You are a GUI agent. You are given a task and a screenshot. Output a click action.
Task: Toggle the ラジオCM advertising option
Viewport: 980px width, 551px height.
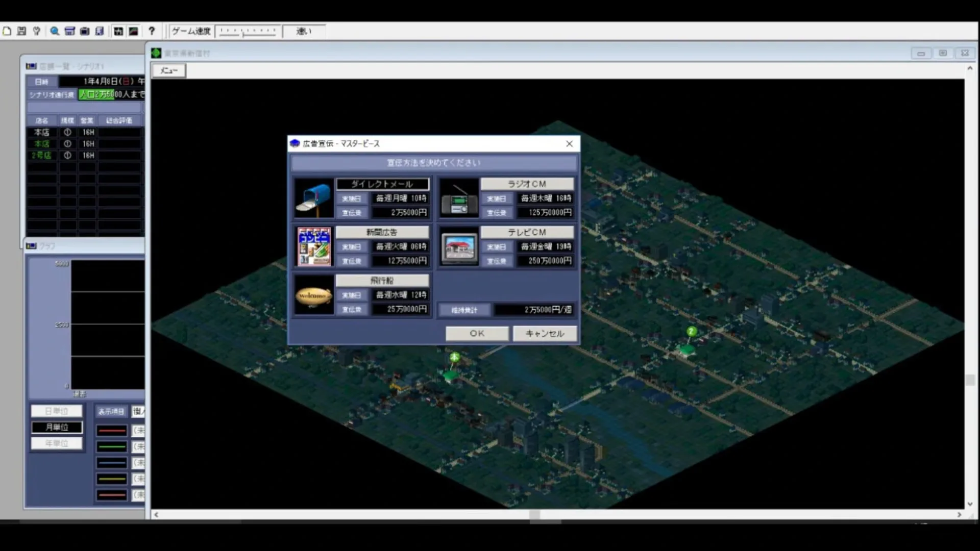[527, 184]
